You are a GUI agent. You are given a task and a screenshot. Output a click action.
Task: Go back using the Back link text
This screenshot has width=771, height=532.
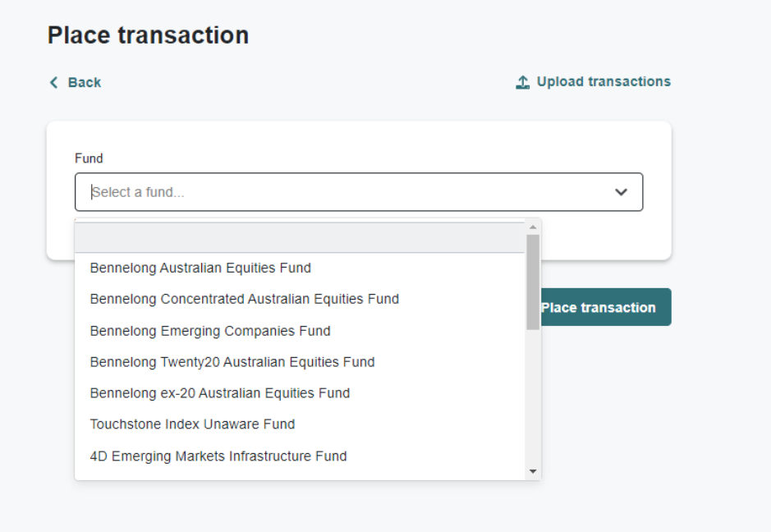coord(84,82)
